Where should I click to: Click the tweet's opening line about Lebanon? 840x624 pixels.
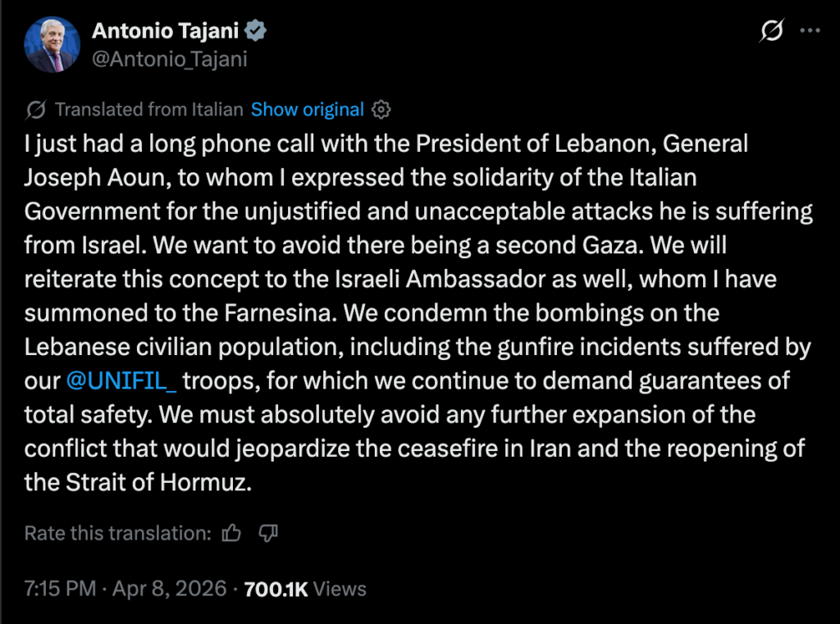386,144
